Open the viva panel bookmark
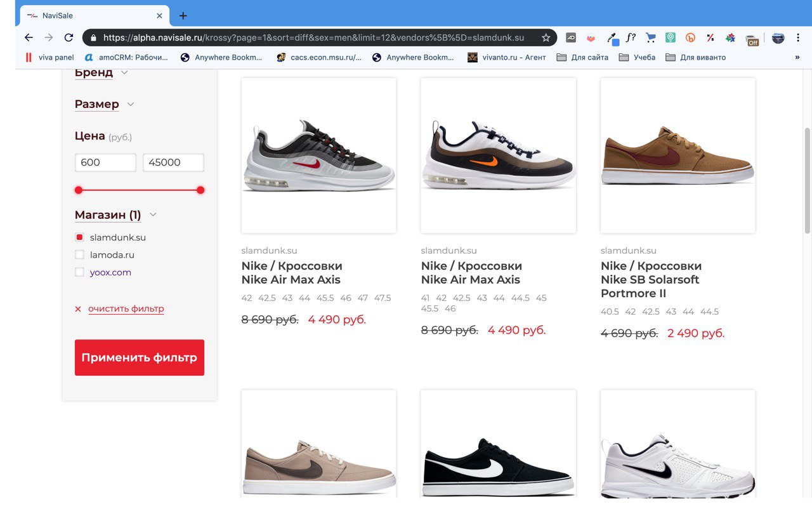812x516 pixels. click(x=49, y=57)
